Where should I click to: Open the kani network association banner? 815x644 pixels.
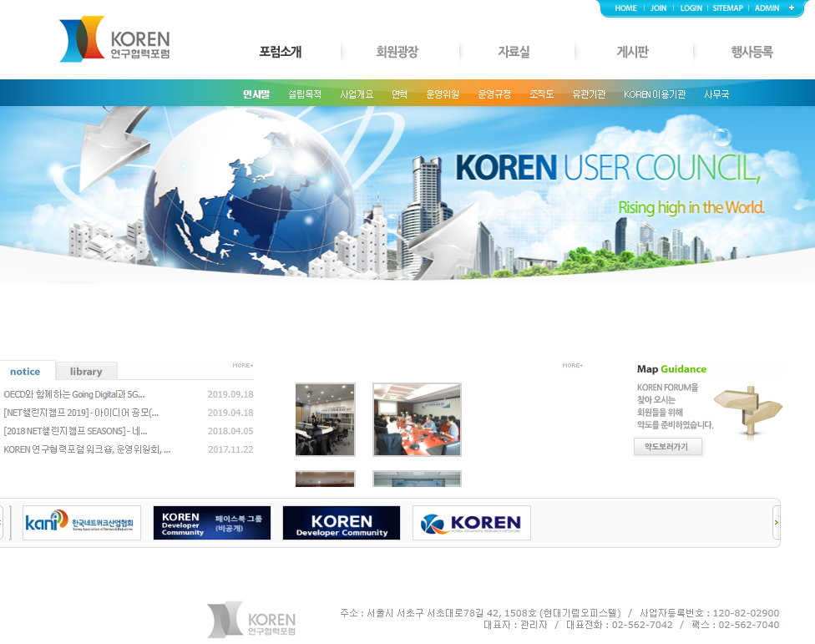(82, 522)
